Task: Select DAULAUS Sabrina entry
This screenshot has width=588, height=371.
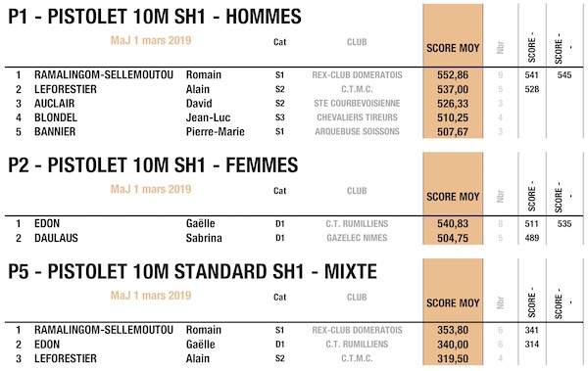Action: point(294,238)
